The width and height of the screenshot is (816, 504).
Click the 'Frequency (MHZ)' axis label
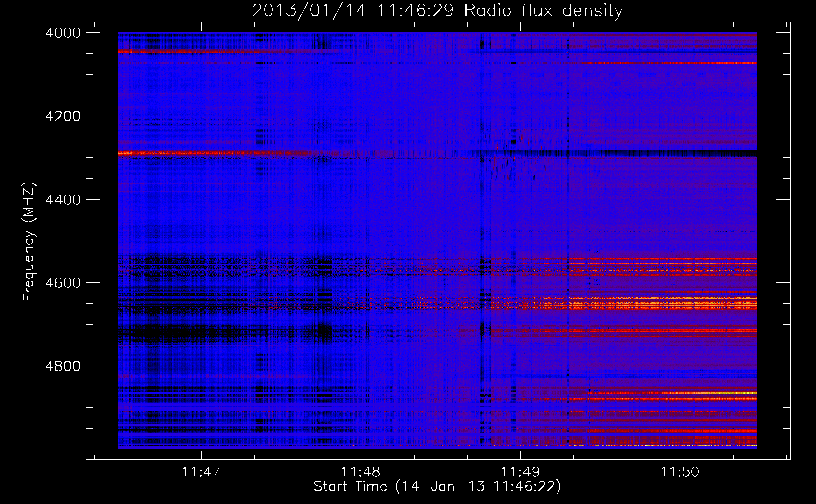click(29, 242)
